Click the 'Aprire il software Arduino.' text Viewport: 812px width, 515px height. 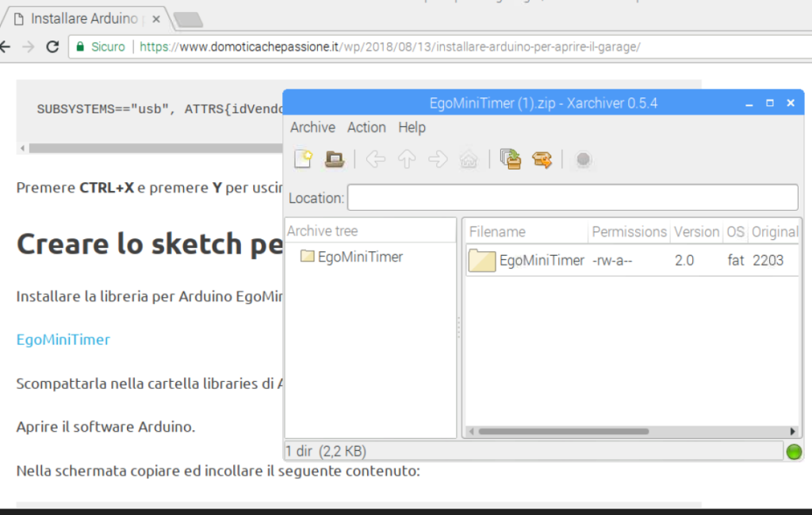[105, 426]
